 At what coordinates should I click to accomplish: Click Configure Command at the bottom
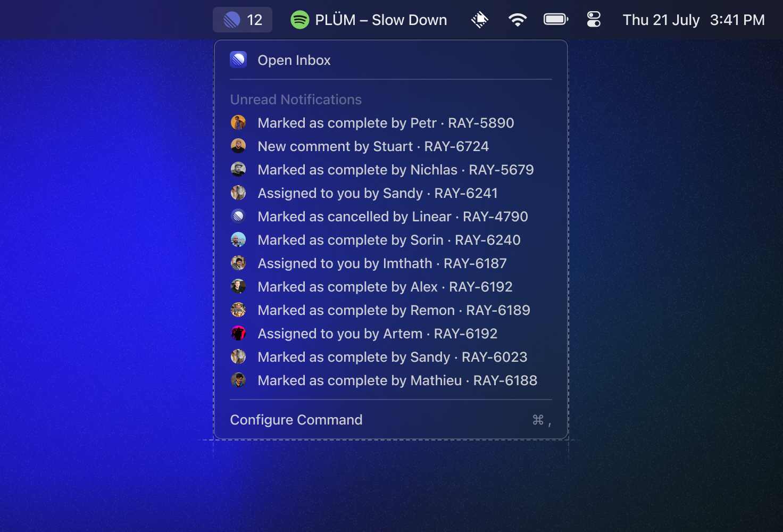point(296,420)
